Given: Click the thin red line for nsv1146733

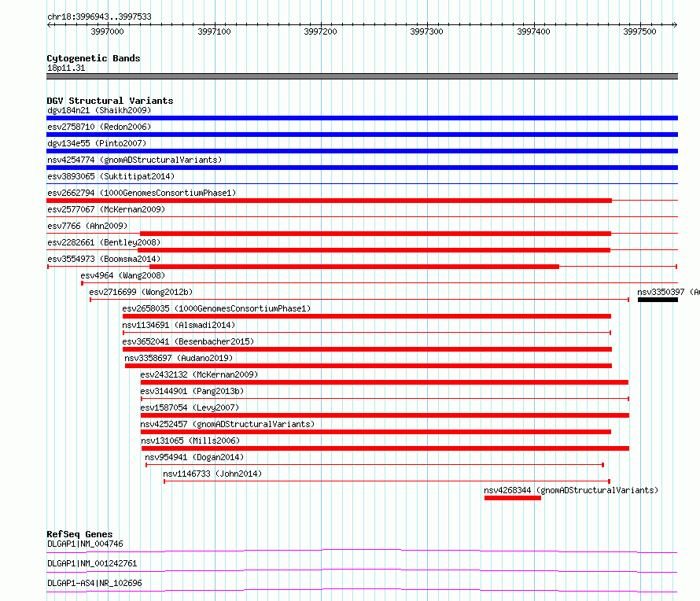Looking at the screenshot, I should 387,481.
